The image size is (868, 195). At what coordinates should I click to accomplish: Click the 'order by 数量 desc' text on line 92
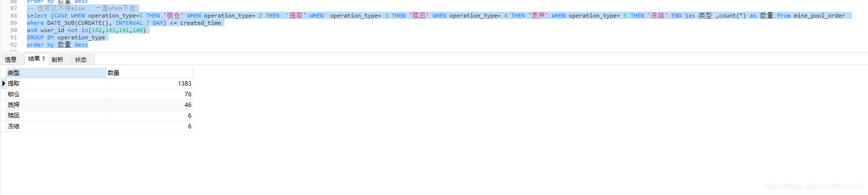point(57,45)
